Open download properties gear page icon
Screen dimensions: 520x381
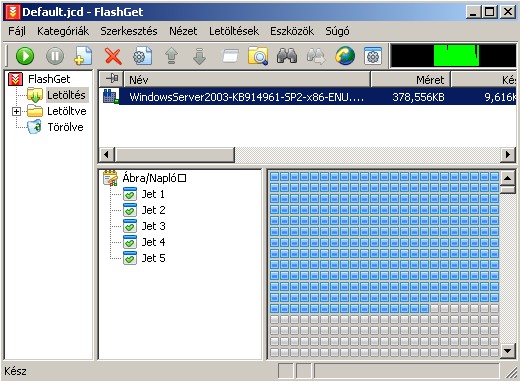coord(142,56)
